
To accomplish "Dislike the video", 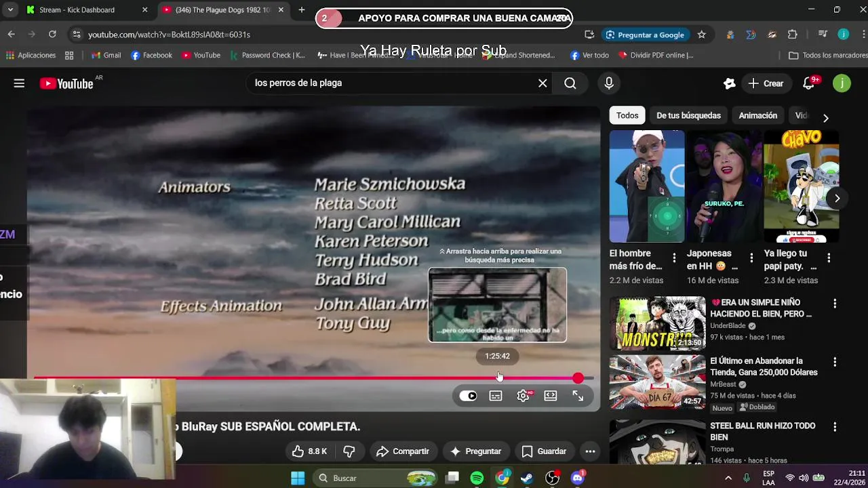I will point(349,451).
